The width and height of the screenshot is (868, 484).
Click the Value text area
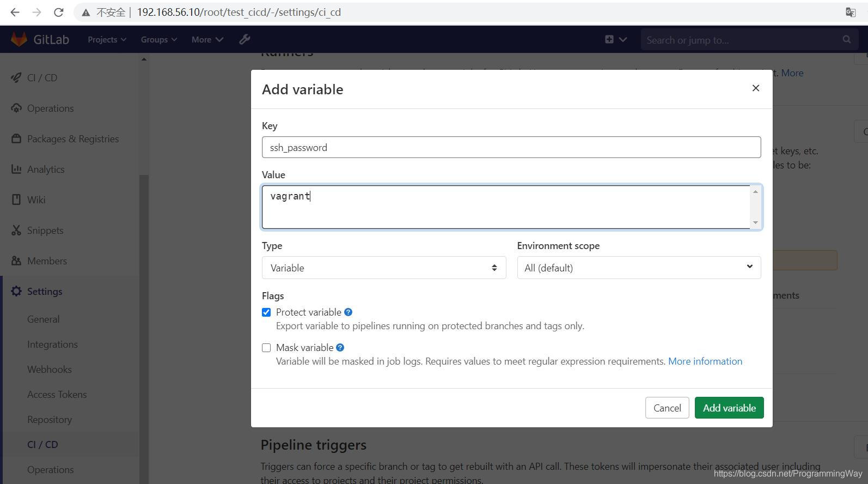click(506, 207)
